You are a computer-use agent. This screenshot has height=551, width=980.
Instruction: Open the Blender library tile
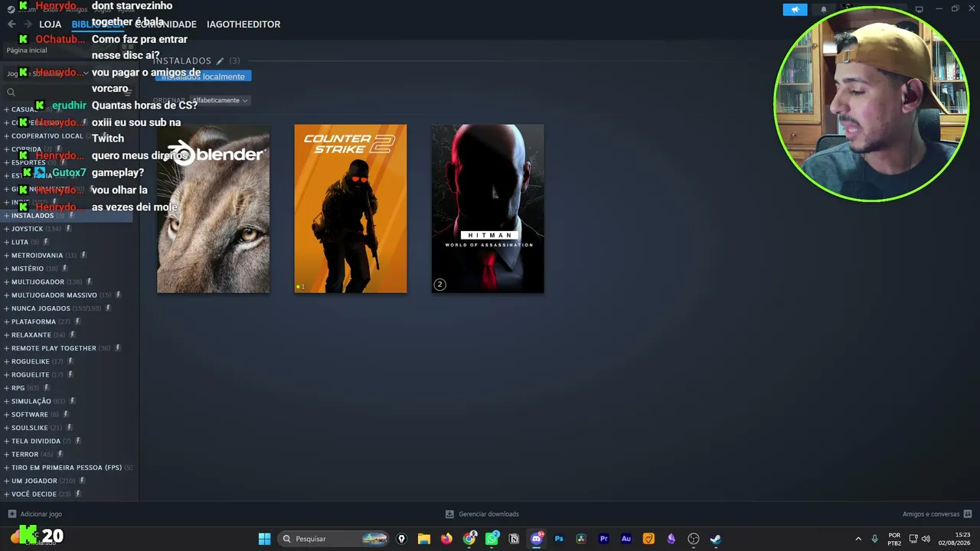(213, 208)
